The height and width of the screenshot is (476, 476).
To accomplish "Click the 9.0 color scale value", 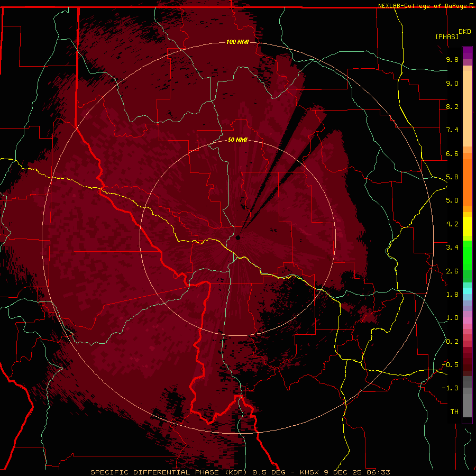I will pos(452,83).
